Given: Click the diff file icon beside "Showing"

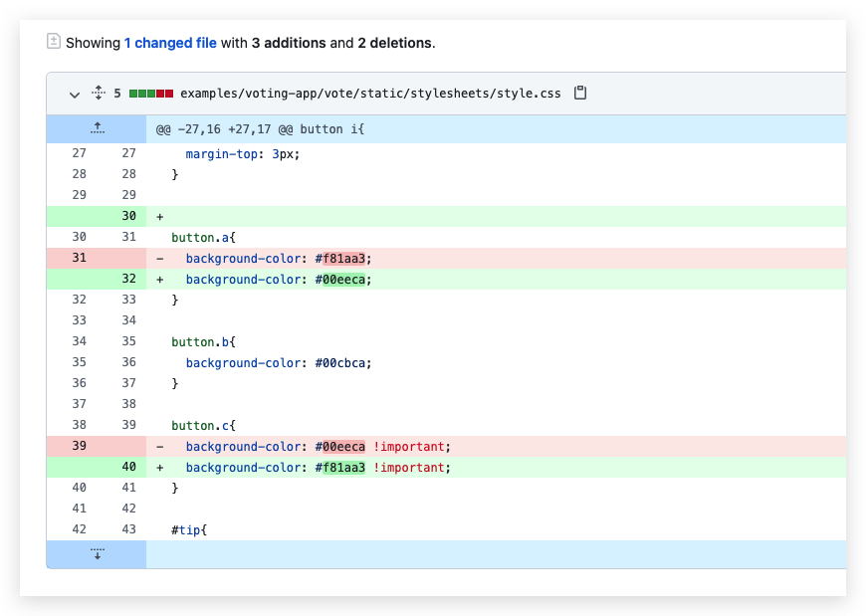Looking at the screenshot, I should (54, 42).
